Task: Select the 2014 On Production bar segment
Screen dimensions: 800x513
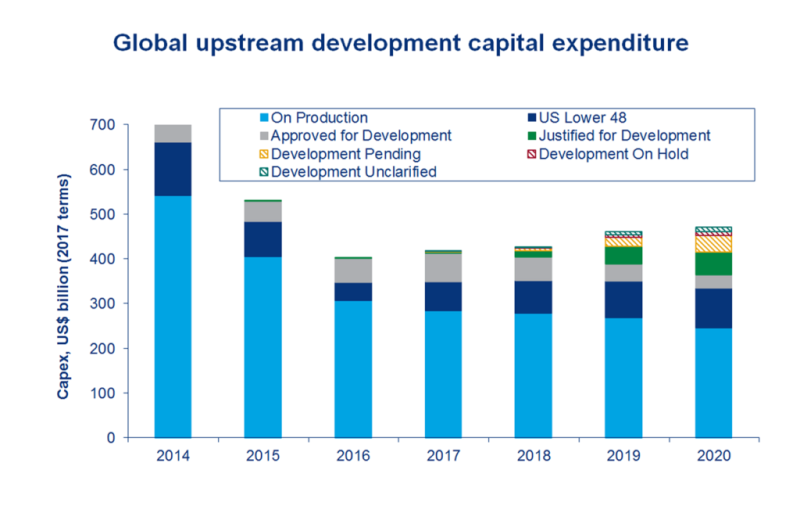Action: 172,315
